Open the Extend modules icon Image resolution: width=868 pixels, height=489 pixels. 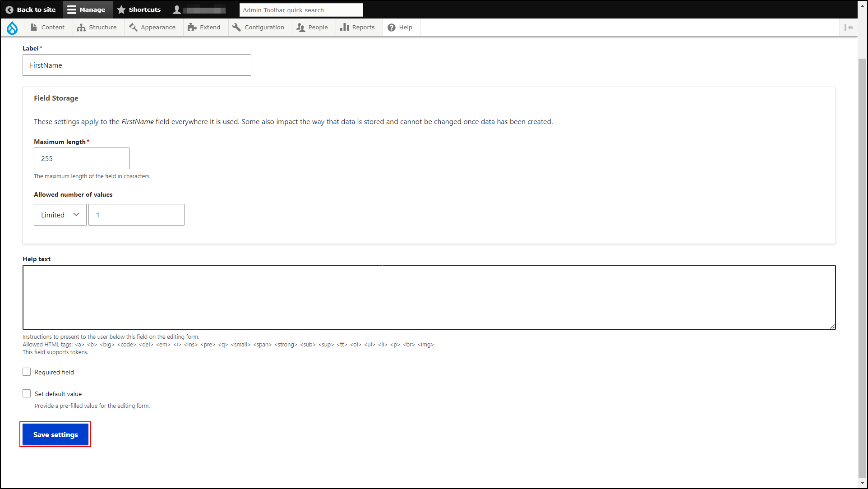pyautogui.click(x=192, y=27)
